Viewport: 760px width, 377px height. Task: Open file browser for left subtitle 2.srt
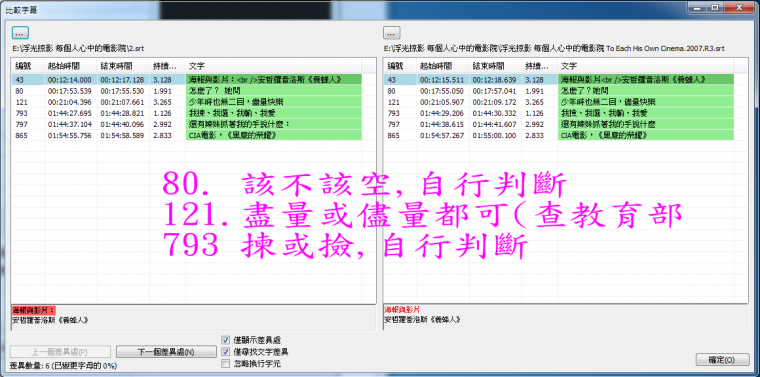(x=20, y=33)
